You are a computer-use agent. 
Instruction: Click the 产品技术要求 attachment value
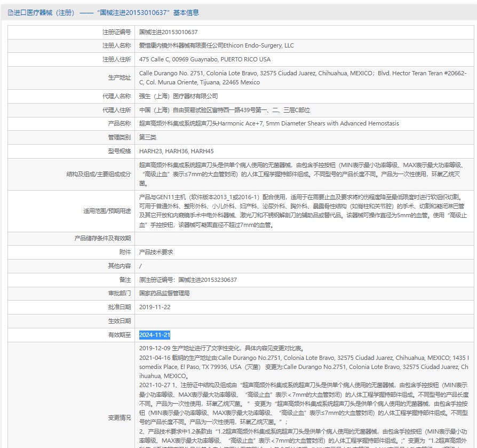pos(156,253)
